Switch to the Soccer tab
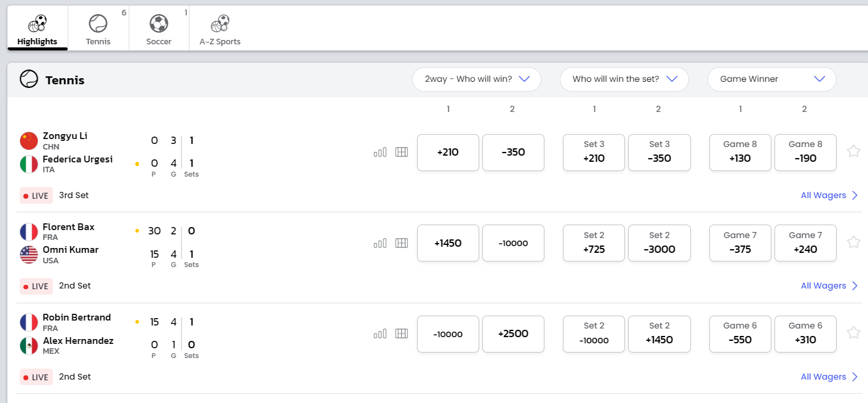868x403 pixels. (159, 29)
